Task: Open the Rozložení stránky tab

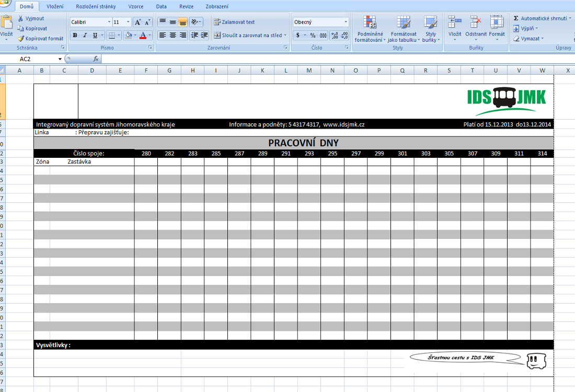Action: tap(96, 7)
